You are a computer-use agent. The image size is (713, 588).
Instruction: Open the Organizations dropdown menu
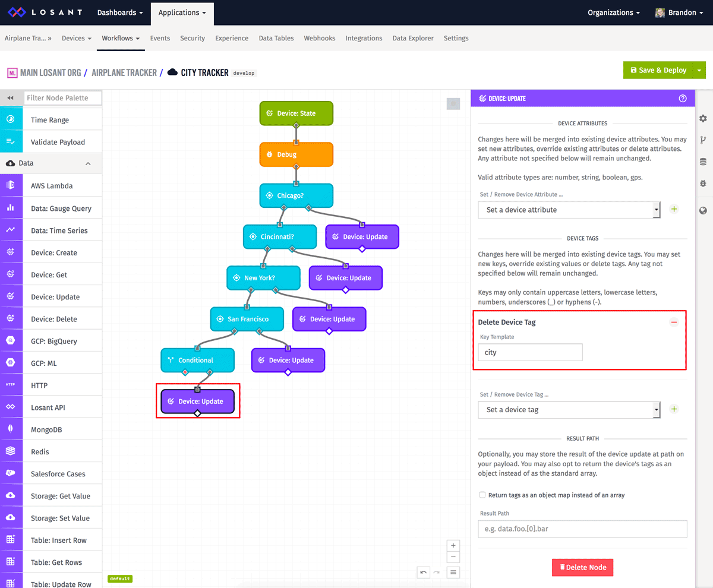[611, 12]
